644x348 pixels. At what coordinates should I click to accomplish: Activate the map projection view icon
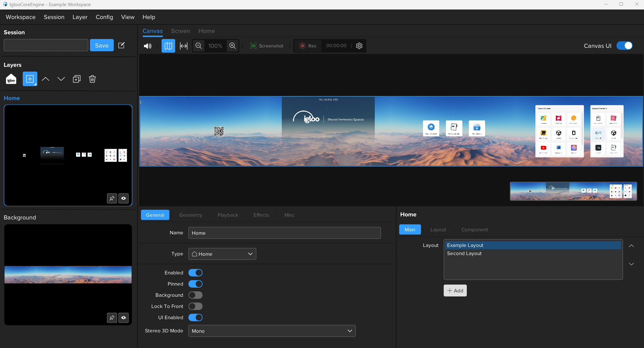click(x=168, y=46)
